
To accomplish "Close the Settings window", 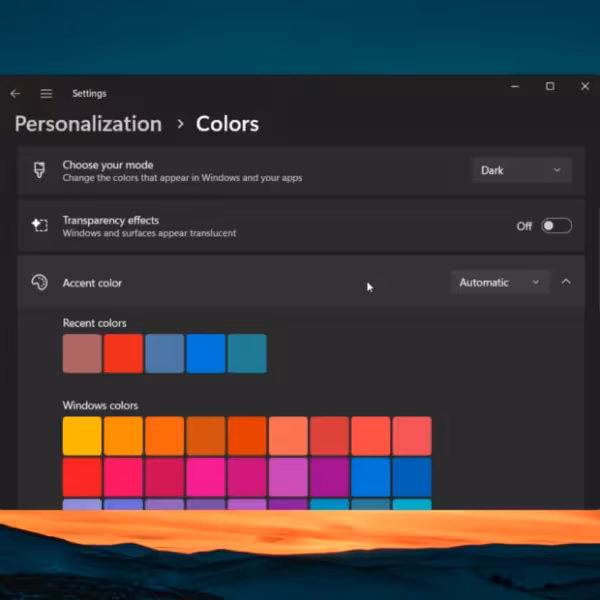I will click(585, 86).
